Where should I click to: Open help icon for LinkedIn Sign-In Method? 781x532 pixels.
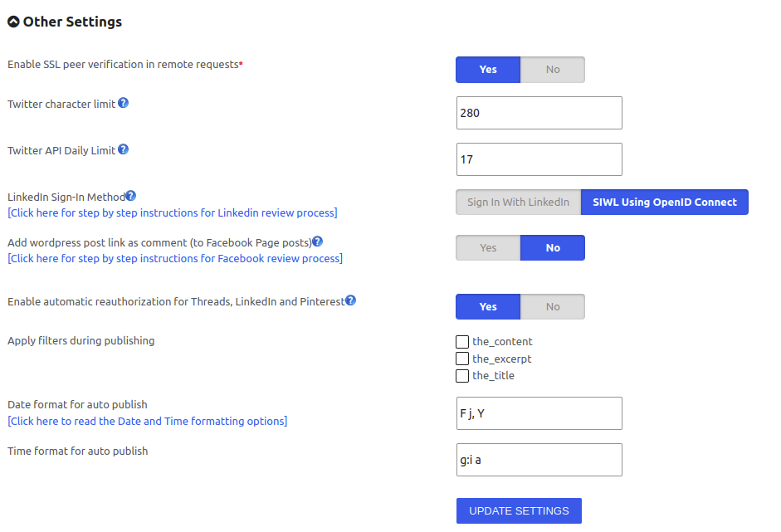click(x=130, y=196)
